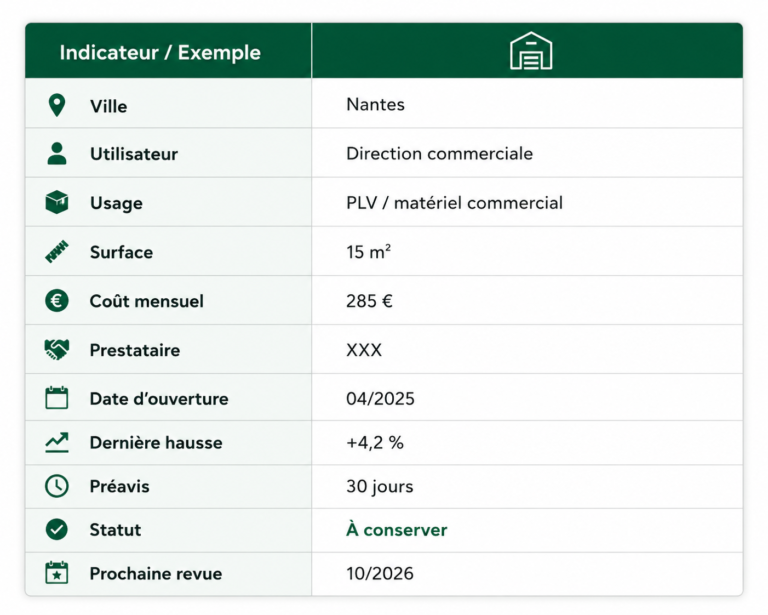
Task: Click the 'Direction commerciale' value
Action: click(x=439, y=153)
